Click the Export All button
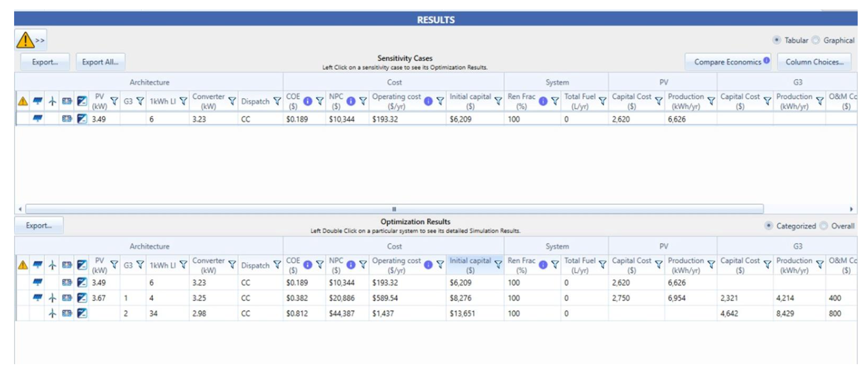This screenshot has width=868, height=375. (100, 62)
